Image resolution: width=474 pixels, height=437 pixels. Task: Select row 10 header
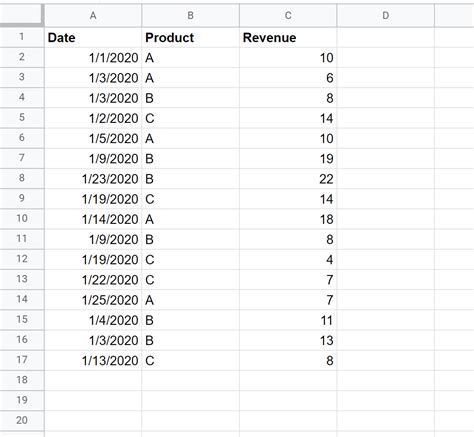click(x=22, y=219)
